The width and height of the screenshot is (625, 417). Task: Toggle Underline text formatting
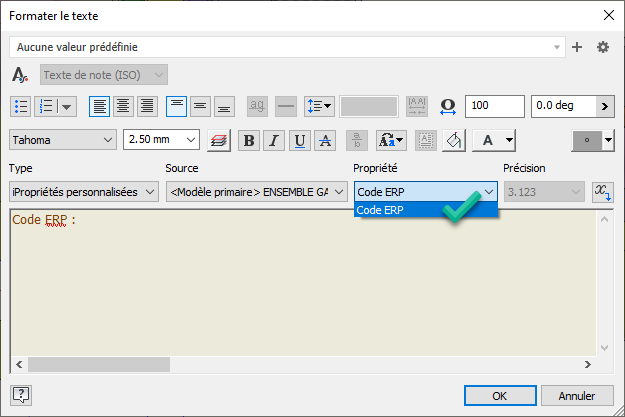coord(299,141)
